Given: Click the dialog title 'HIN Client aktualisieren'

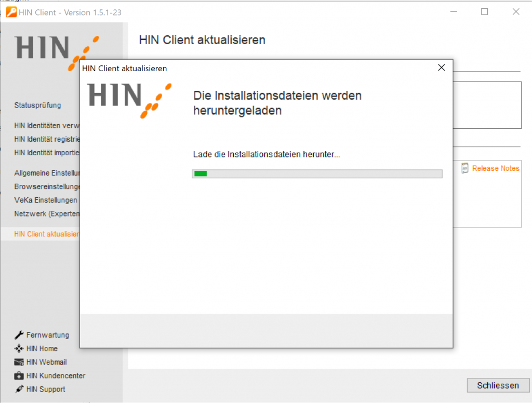Looking at the screenshot, I should [125, 68].
